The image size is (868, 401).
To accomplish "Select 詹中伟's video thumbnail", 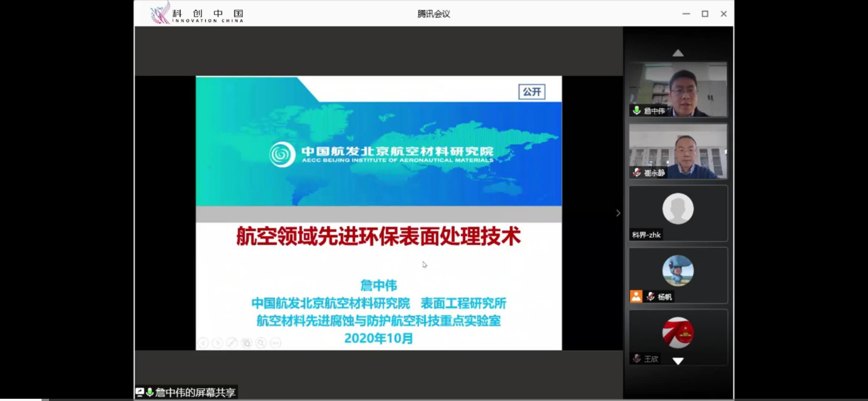I will pyautogui.click(x=678, y=89).
